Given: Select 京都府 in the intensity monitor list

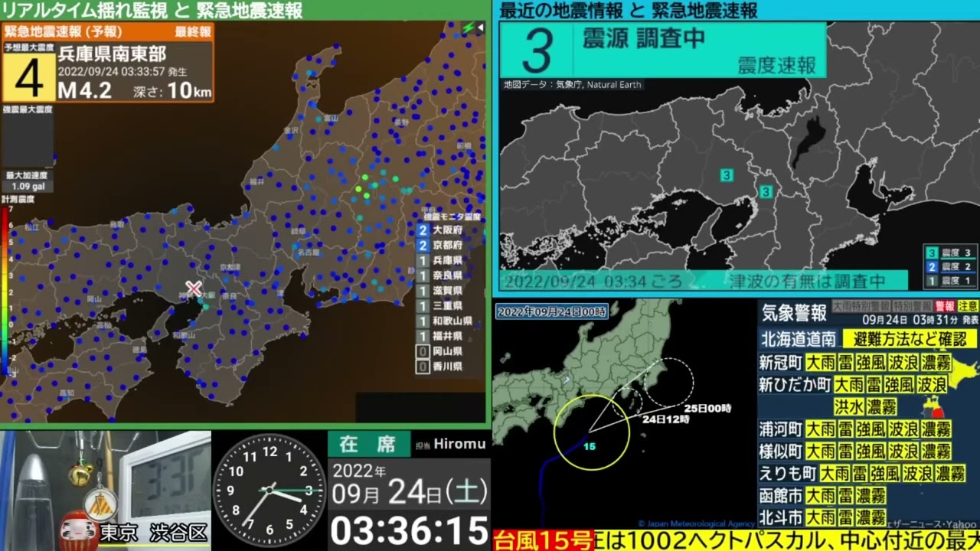Looking at the screenshot, I should (x=447, y=245).
